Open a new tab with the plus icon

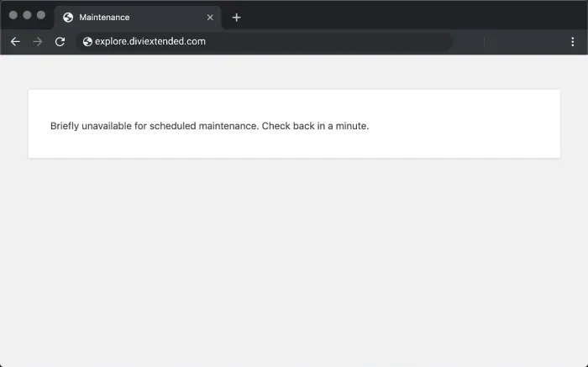(236, 18)
